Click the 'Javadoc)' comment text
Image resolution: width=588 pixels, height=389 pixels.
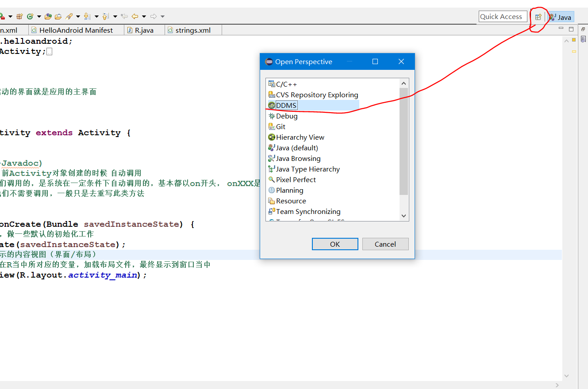coord(22,163)
